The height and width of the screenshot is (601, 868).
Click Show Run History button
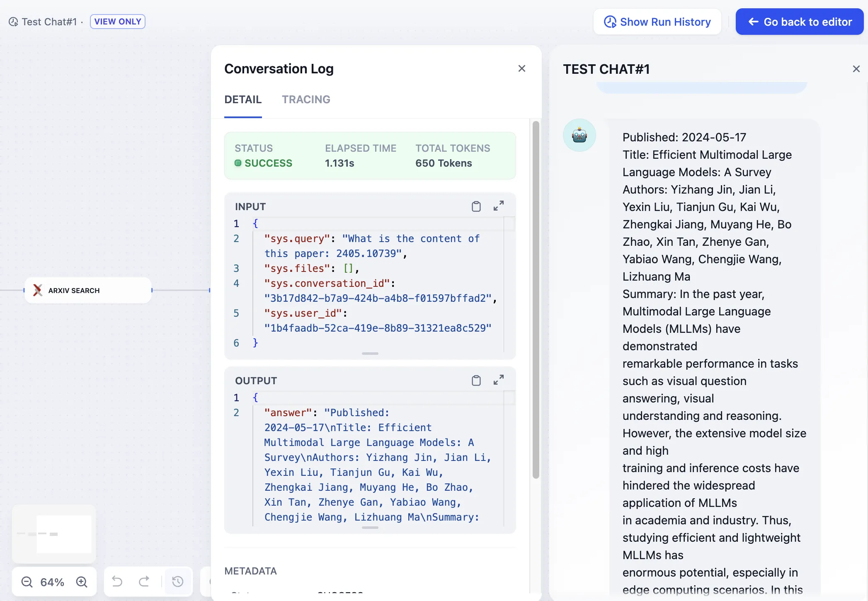[657, 22]
